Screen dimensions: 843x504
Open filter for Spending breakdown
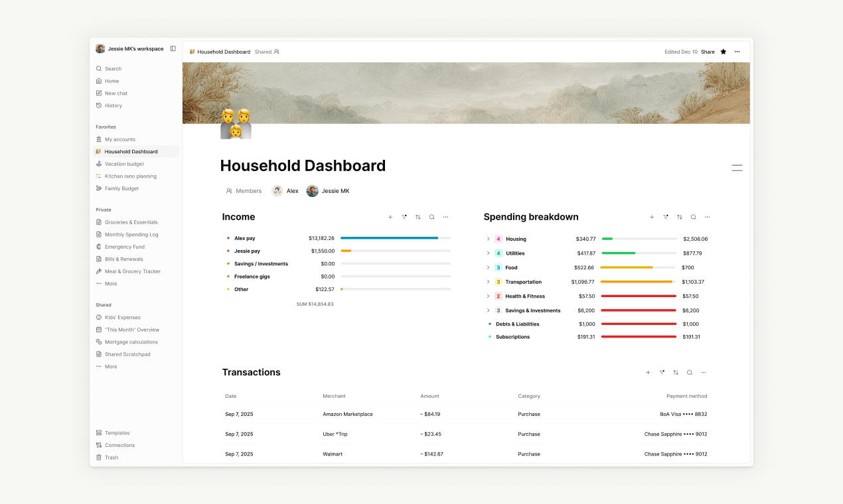[x=666, y=217]
